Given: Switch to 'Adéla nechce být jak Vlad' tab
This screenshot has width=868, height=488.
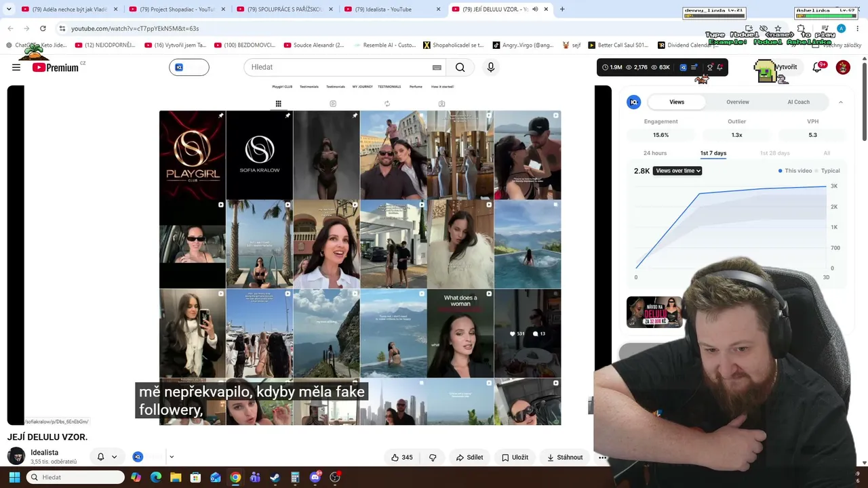Looking at the screenshot, I should click(x=69, y=9).
